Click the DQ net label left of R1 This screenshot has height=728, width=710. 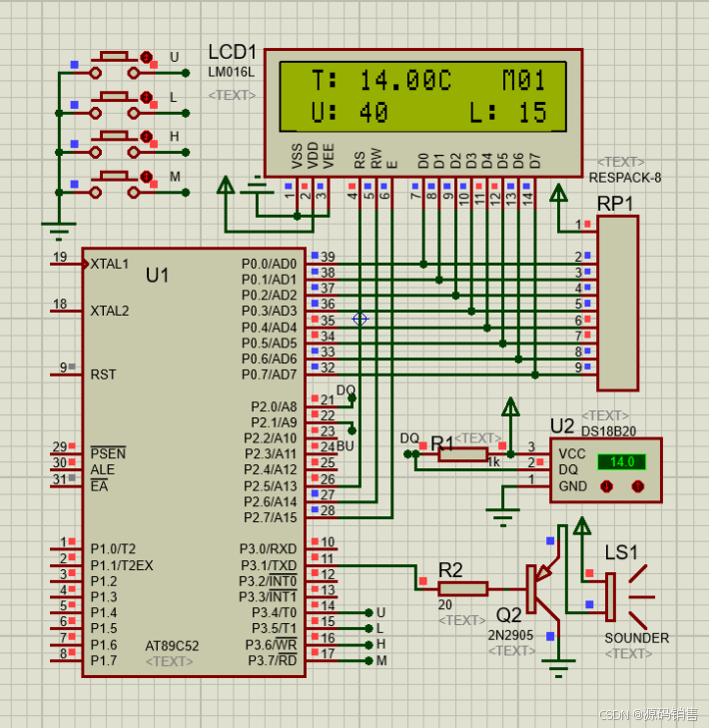point(409,438)
